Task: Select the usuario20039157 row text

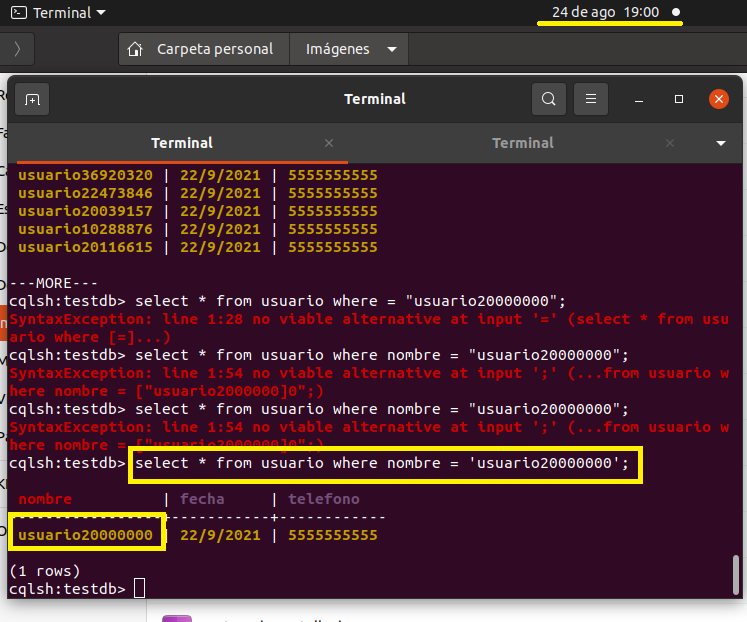Action: coord(198,211)
